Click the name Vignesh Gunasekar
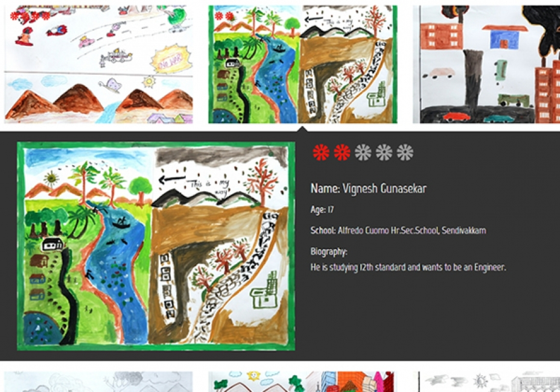Viewport: 560px width, 392px height. (384, 189)
